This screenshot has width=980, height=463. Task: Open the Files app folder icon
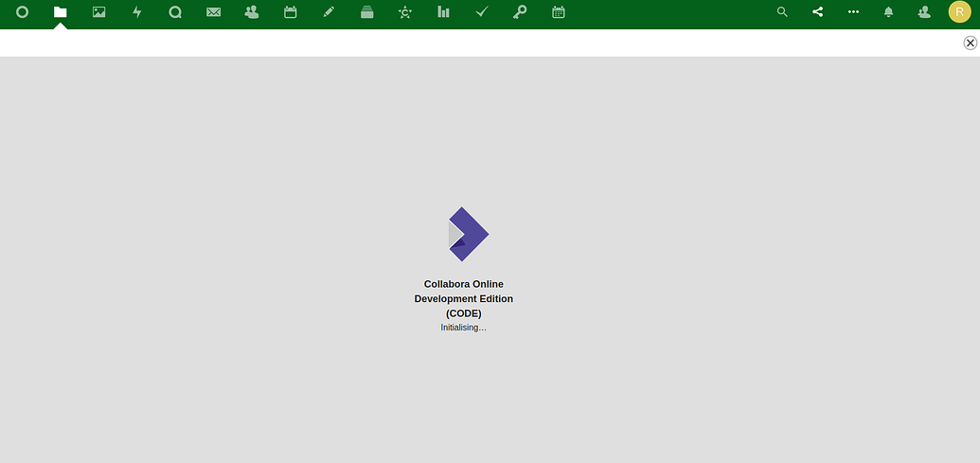point(60,12)
